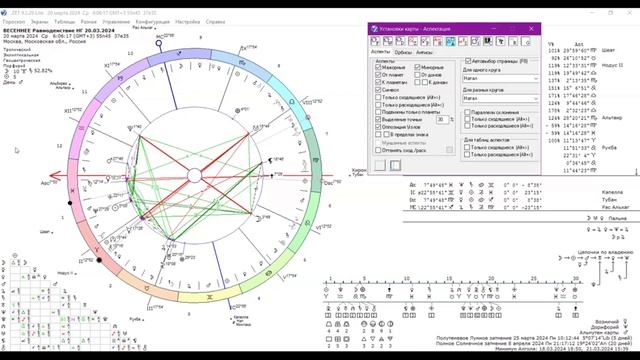Click Пальма label on right panel
Screen dimensions: 640x360
pos(617,218)
